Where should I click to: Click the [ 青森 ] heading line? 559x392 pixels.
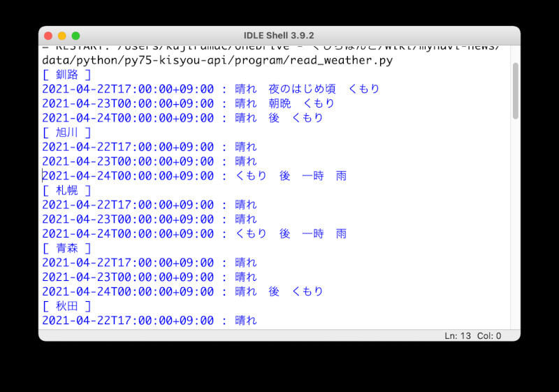[x=66, y=248]
